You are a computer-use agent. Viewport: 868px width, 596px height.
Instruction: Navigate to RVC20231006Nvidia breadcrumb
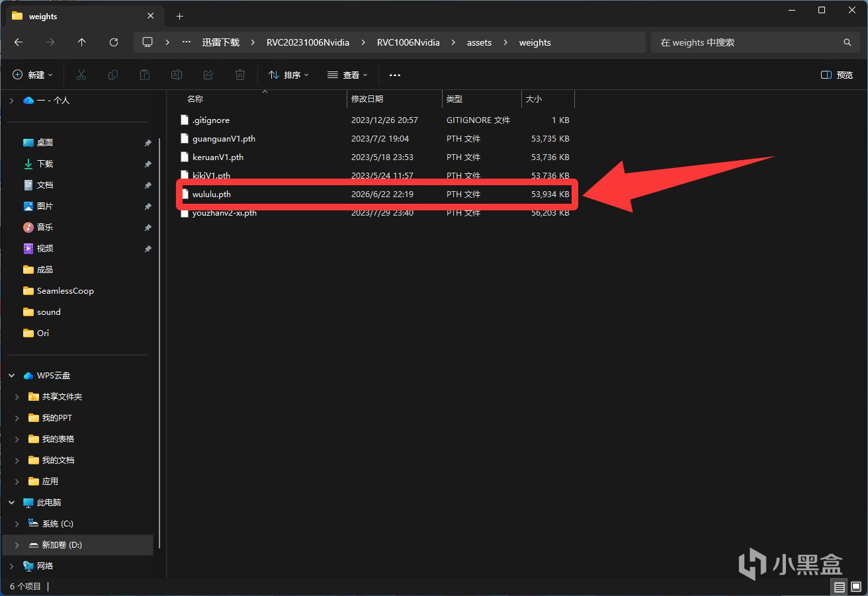308,42
